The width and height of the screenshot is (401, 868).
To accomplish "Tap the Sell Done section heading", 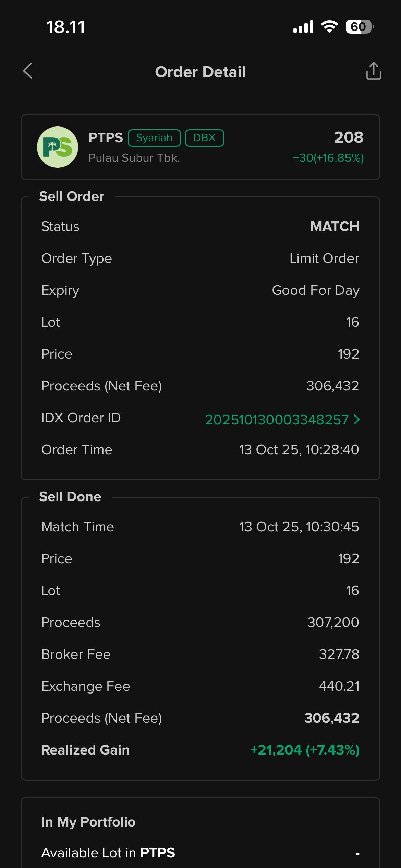I will coord(70,497).
